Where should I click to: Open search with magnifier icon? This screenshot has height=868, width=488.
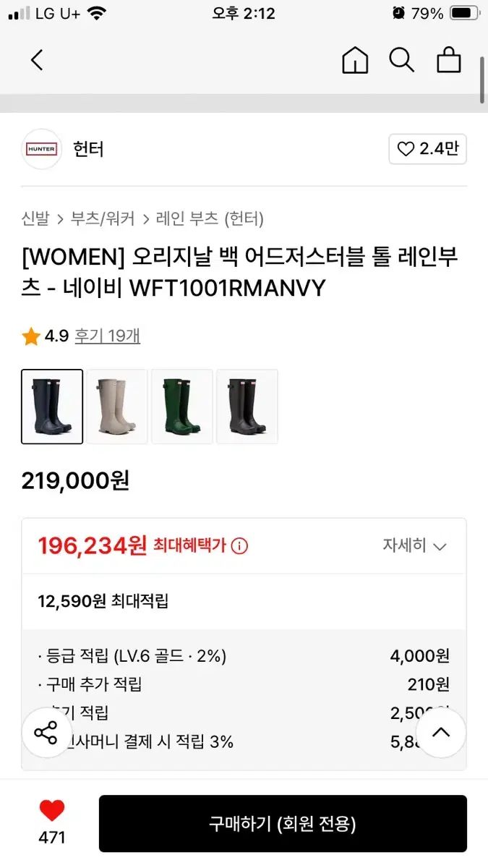tap(401, 60)
